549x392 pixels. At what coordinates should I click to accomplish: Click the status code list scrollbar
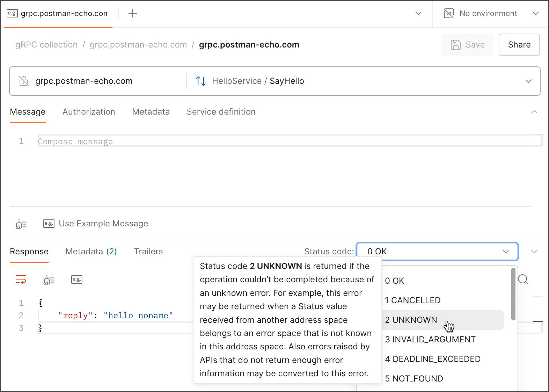tap(513, 294)
